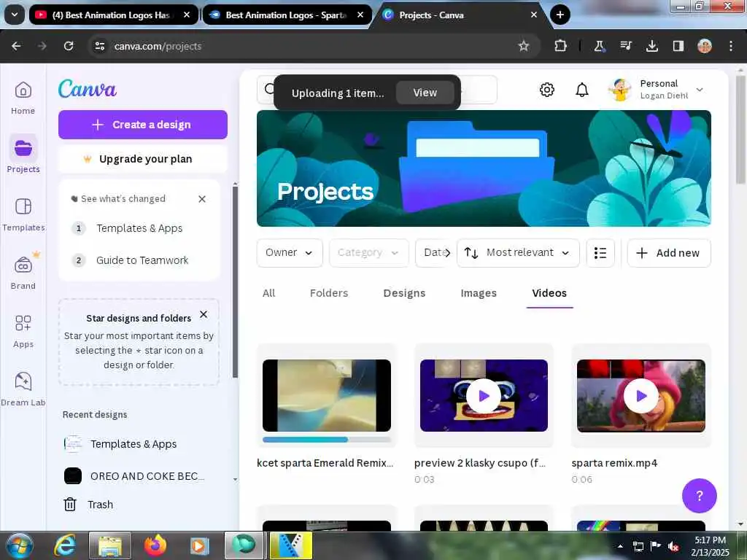
Task: Expand the Personal account switcher chevron
Action: [x=700, y=90]
